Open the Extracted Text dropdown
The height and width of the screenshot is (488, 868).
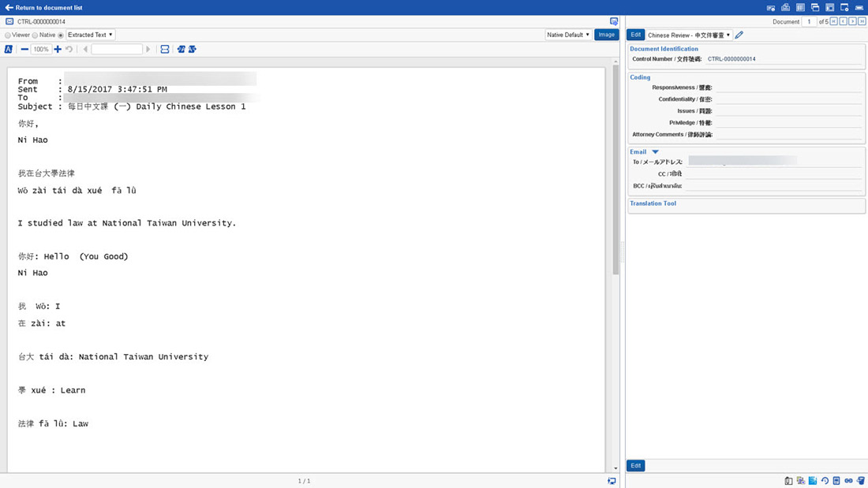tap(90, 35)
